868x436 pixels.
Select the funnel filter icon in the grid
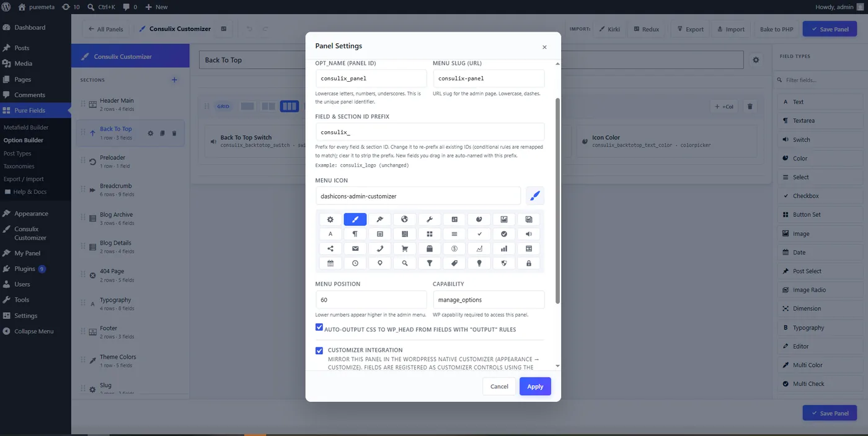(x=430, y=263)
